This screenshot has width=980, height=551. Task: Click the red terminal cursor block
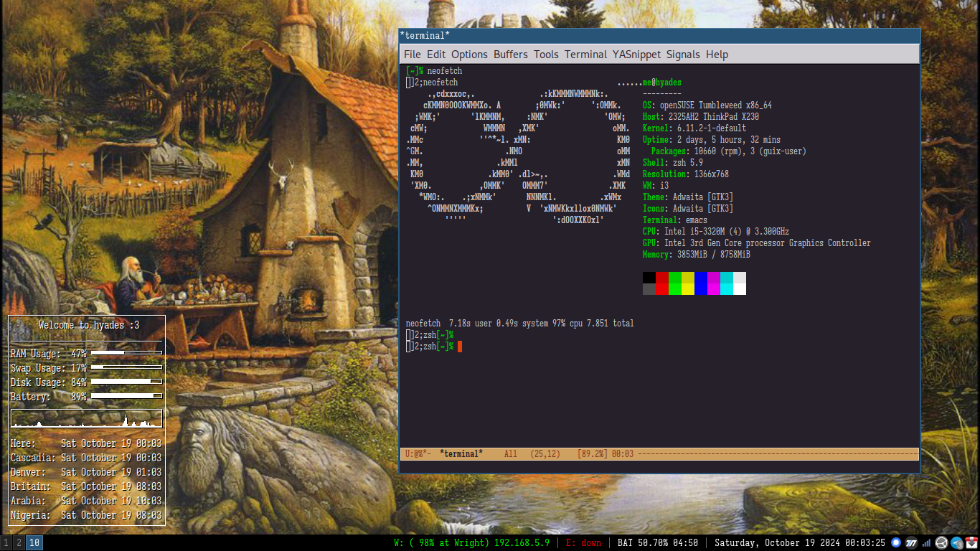460,347
